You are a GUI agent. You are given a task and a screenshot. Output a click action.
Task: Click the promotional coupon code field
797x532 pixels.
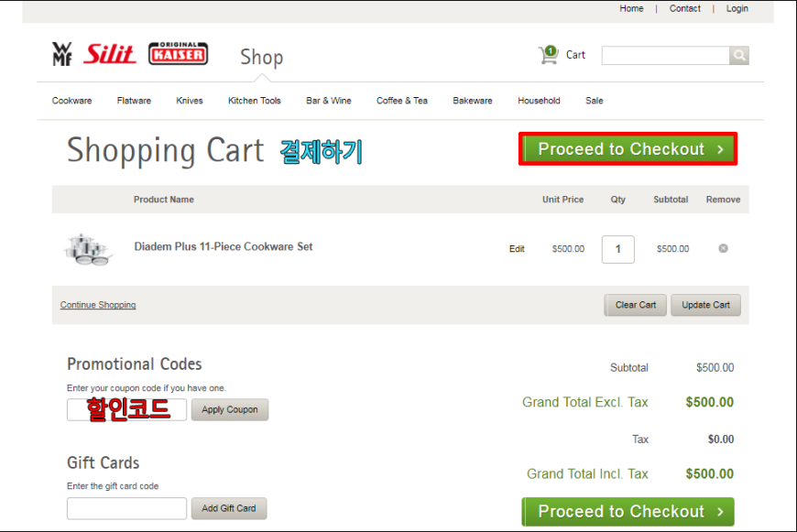click(126, 409)
